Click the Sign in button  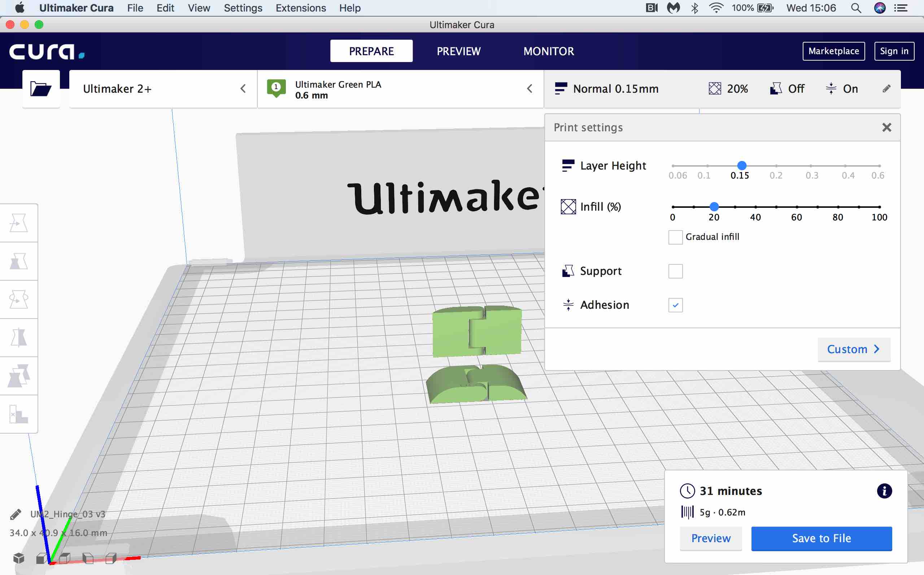pyautogui.click(x=894, y=51)
